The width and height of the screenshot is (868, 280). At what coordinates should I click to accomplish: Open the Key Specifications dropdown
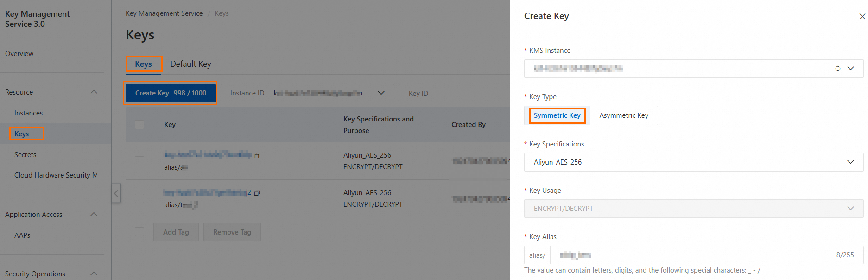[693, 162]
